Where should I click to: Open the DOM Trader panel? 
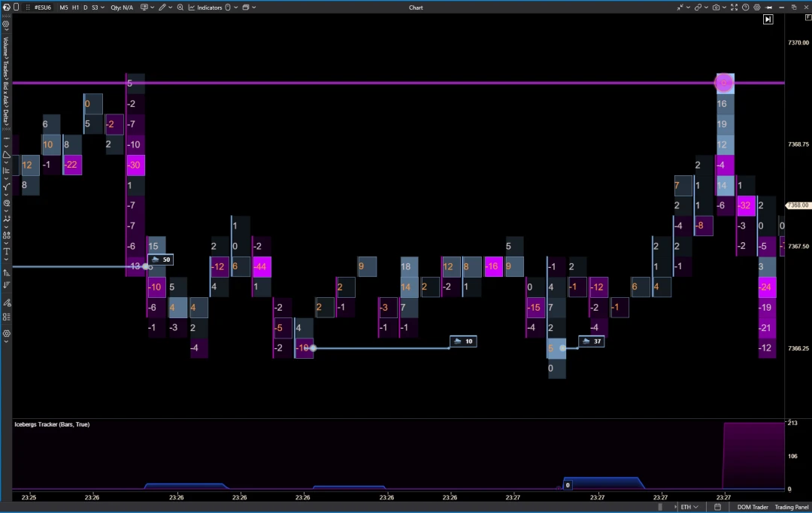[753, 507]
